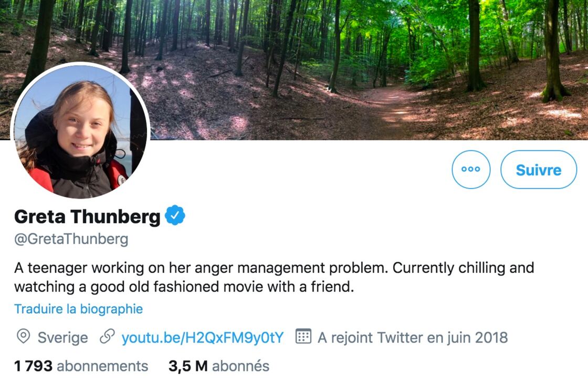Click the 'A rejoint Twitter en juin 2018' text
588x382 pixels.
pos(413,337)
